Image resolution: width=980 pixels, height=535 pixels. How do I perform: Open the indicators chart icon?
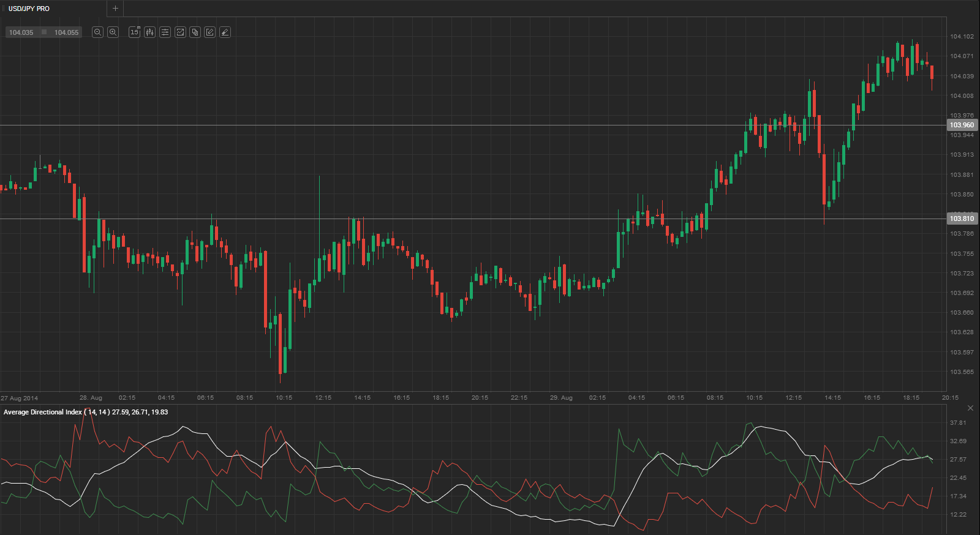(x=180, y=32)
